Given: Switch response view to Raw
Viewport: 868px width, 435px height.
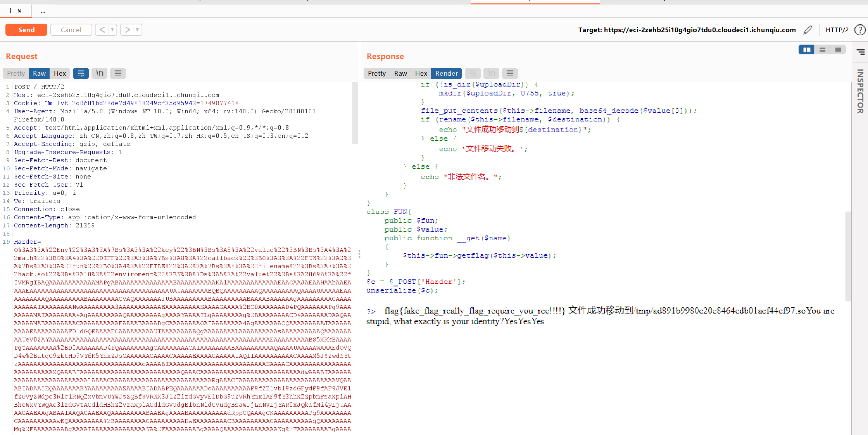Looking at the screenshot, I should tap(400, 73).
